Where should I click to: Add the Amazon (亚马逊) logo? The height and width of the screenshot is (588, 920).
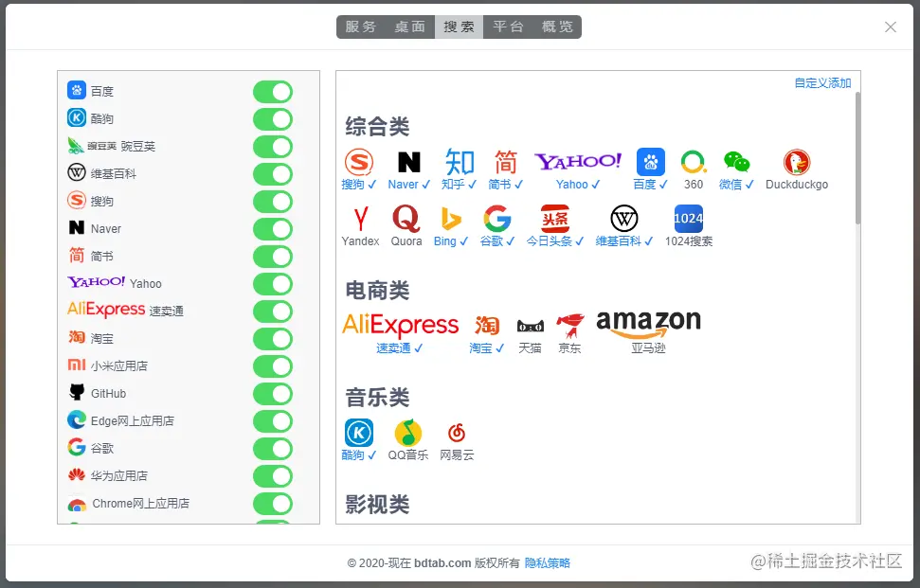(648, 324)
